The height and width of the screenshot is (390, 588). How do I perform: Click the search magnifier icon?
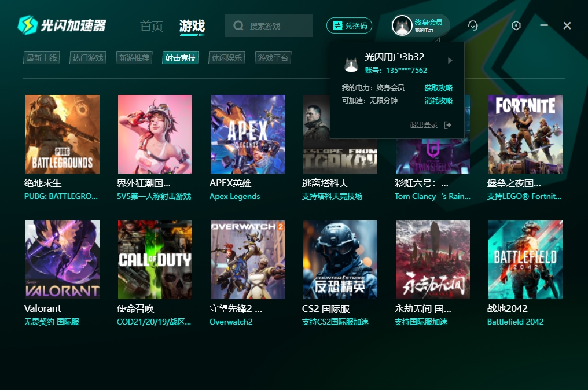pyautogui.click(x=238, y=25)
